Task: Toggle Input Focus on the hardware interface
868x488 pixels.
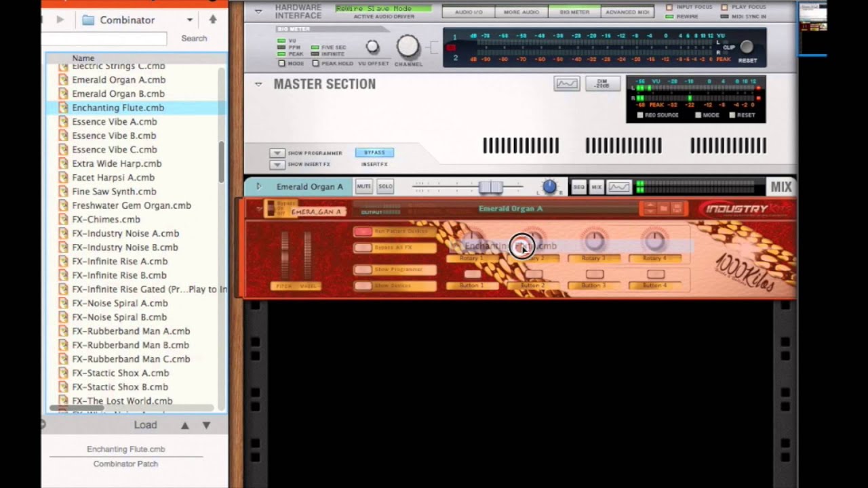Action: coord(670,6)
